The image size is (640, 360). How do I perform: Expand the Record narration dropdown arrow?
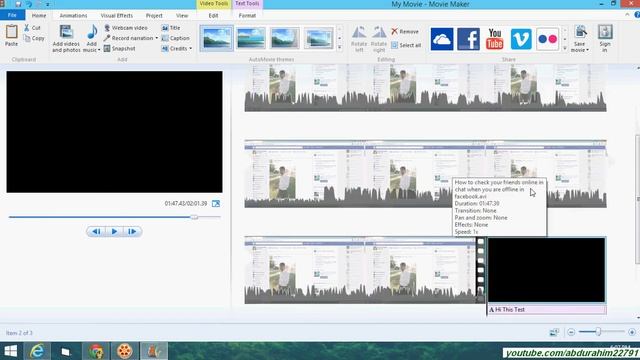156,38
